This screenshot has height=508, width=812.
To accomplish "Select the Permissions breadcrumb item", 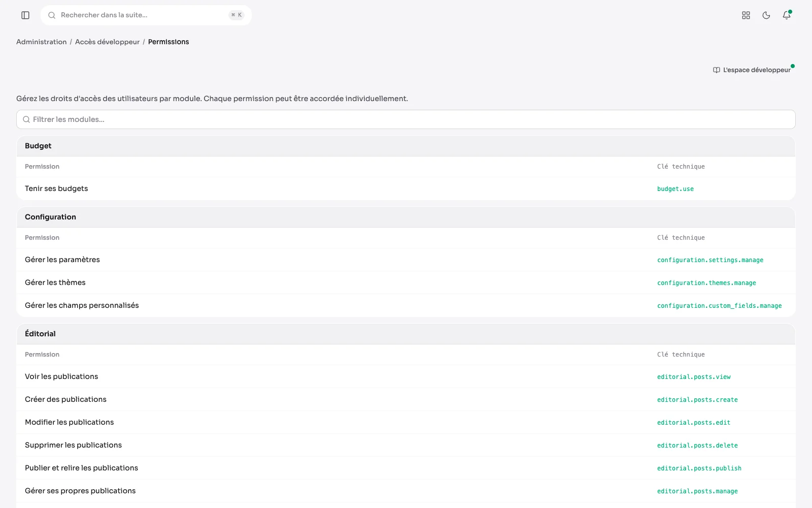I will (x=168, y=42).
